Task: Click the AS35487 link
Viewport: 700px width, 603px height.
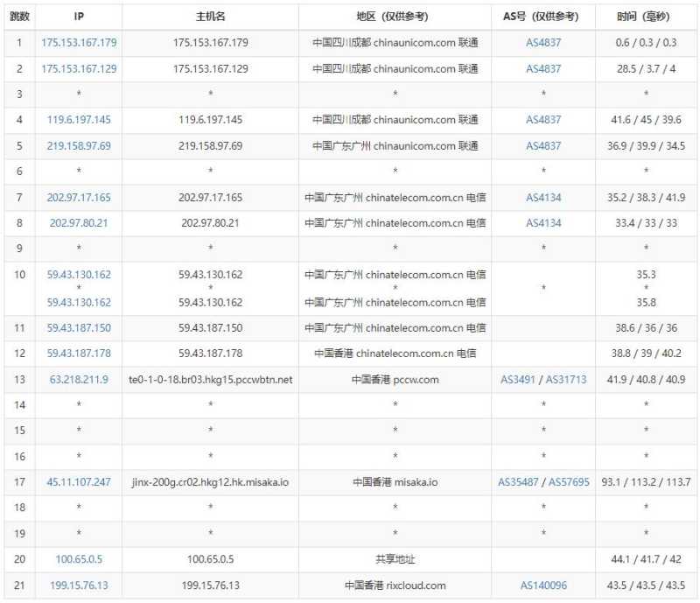Action: point(518,482)
